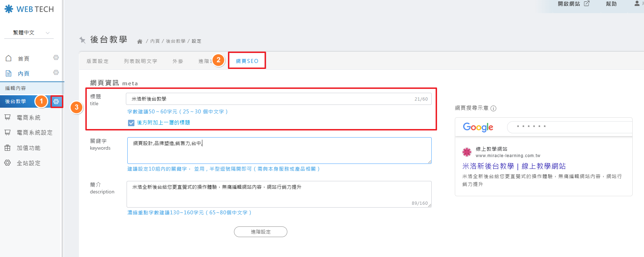Expand the 加值功能 sidebar menu
The width and height of the screenshot is (644, 257).
(28, 148)
